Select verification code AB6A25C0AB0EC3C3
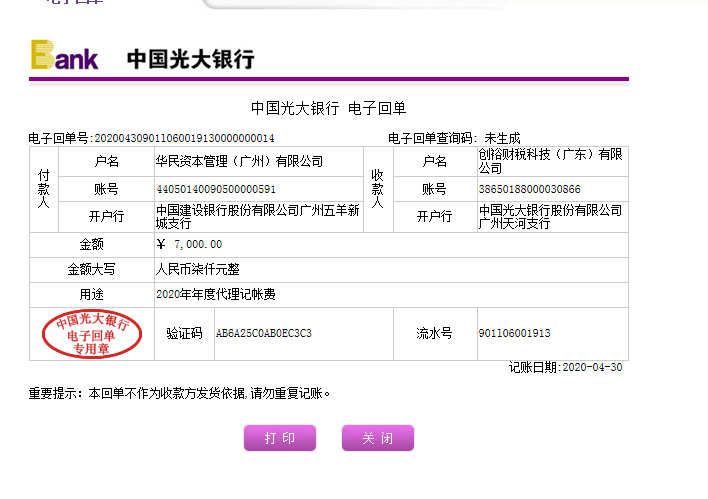Image resolution: width=708 pixels, height=499 pixels. [x=264, y=333]
